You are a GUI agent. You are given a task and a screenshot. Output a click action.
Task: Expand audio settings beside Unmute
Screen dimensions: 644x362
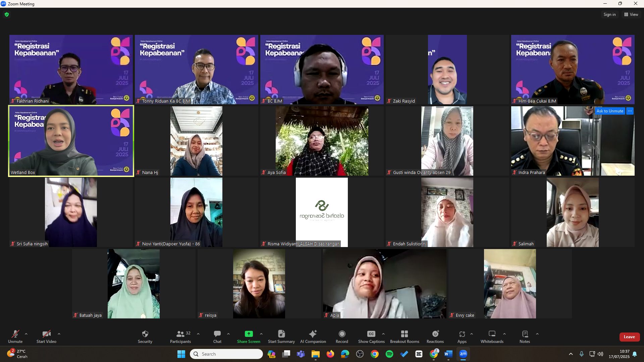click(26, 334)
